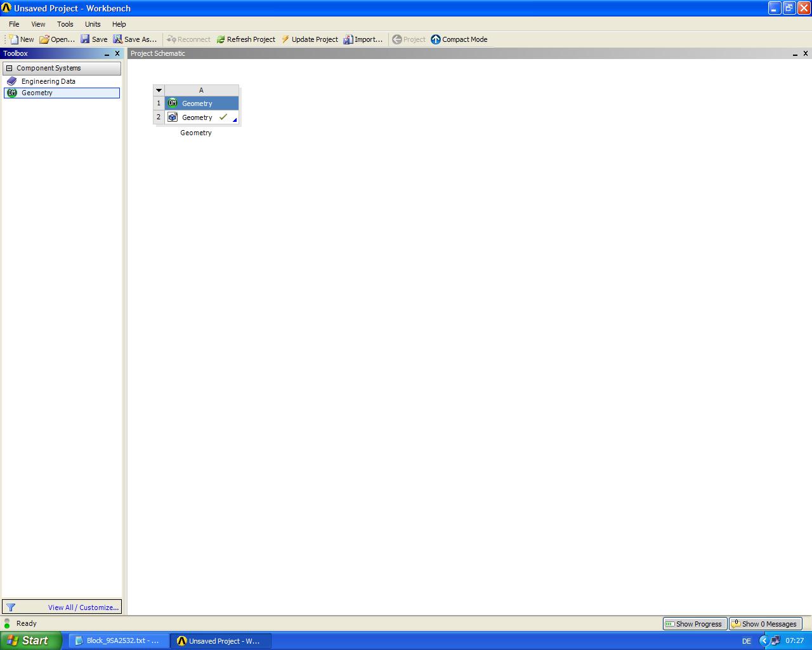Click the Save toolbar button
This screenshot has height=650, width=812.
(x=94, y=39)
